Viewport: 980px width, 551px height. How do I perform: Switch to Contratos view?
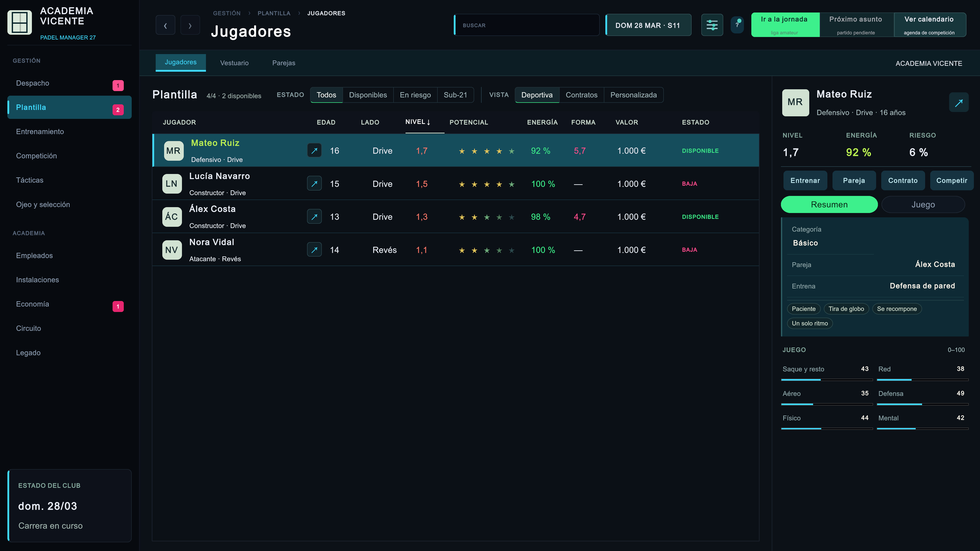[581, 95]
